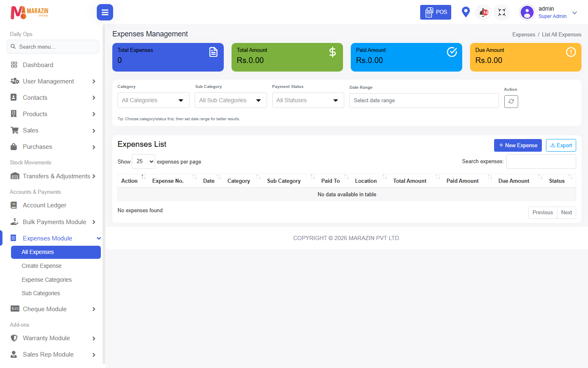Screen dimensions: 588x368
Task: Click the Total Expenses document icon
Action: click(x=214, y=52)
